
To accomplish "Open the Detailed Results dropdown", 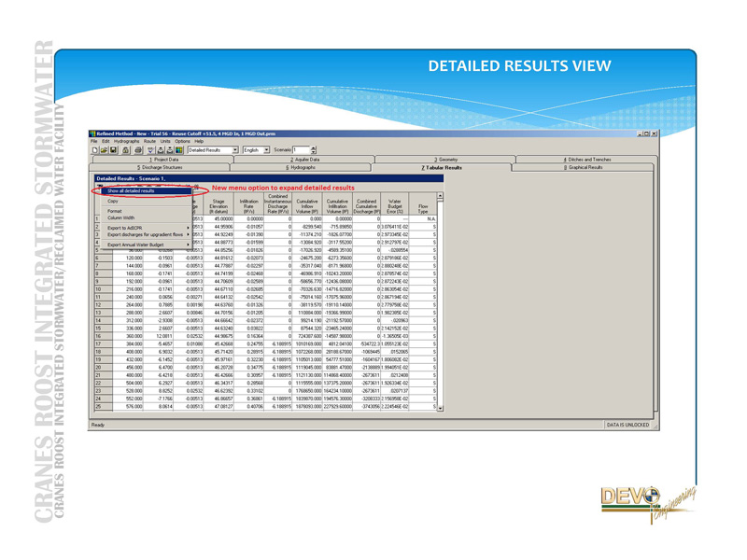I will point(234,150).
